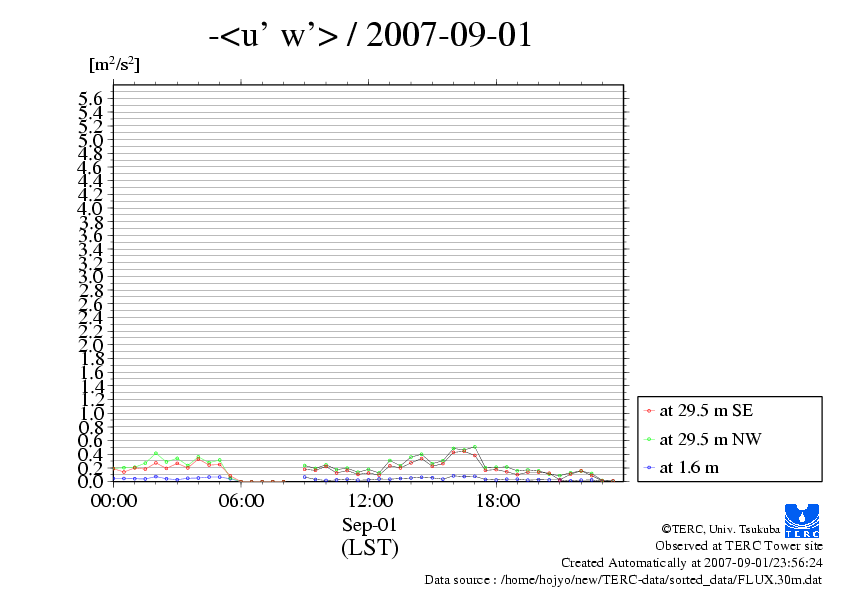
Task: Click the [m2/s2] unit label
Action: point(114,65)
